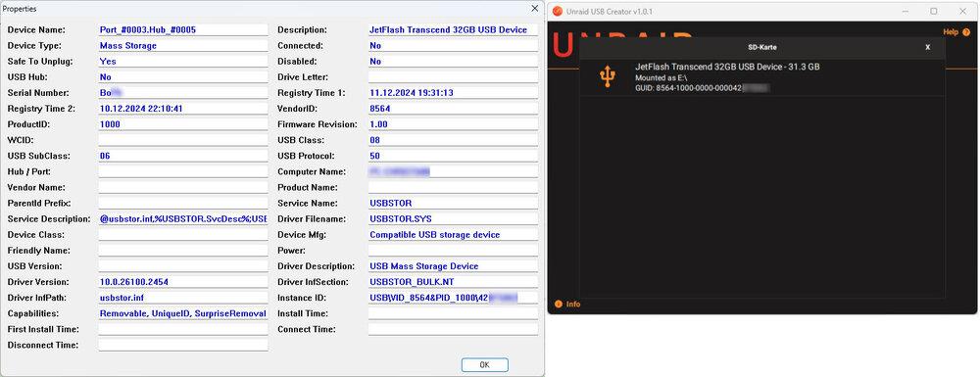Maximize the Unraid USB Creator window

(x=934, y=11)
